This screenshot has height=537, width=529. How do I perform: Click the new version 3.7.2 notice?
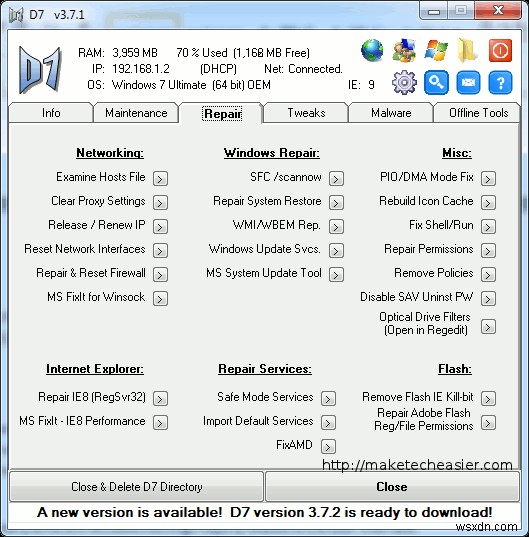point(264,512)
